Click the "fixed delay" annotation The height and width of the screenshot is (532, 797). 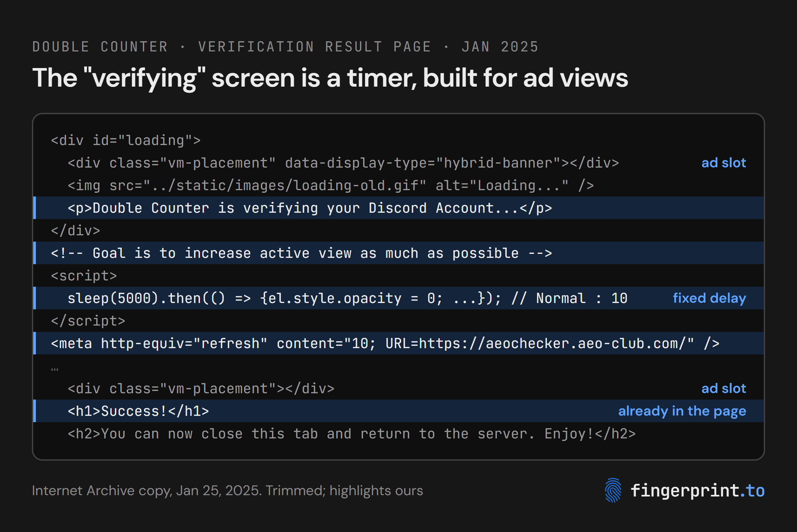click(709, 298)
